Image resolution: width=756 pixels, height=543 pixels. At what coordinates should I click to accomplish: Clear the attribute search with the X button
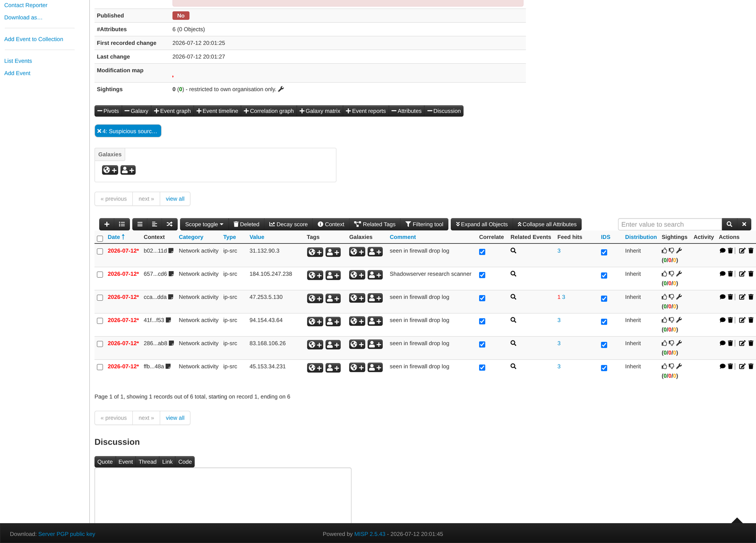pyautogui.click(x=744, y=224)
